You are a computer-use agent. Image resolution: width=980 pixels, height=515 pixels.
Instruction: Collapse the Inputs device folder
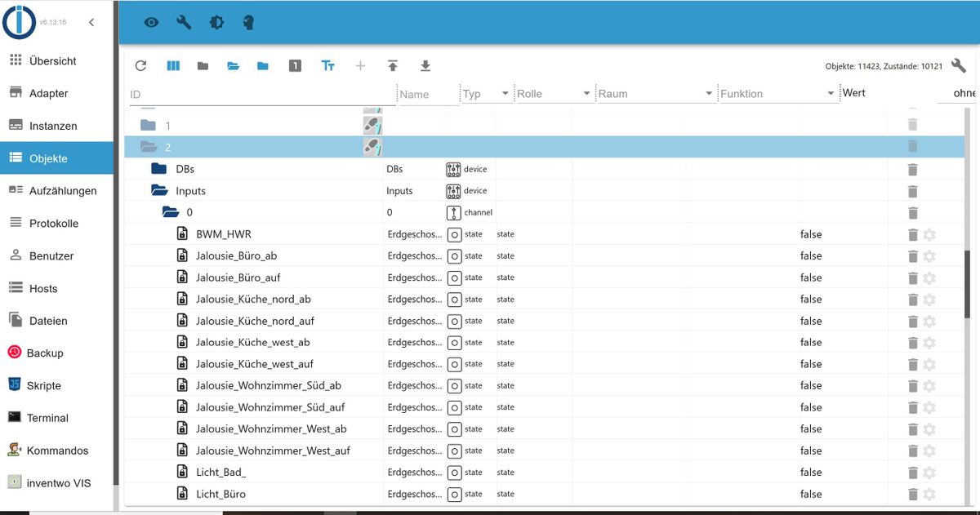[159, 190]
